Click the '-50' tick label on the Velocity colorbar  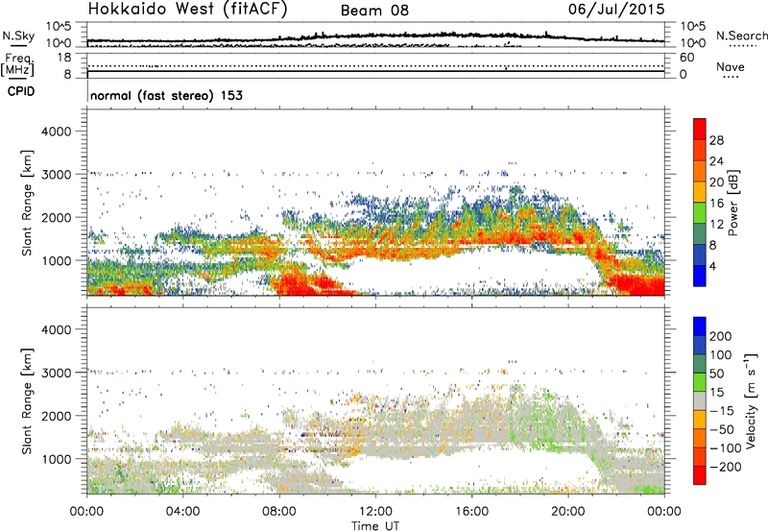(x=722, y=429)
